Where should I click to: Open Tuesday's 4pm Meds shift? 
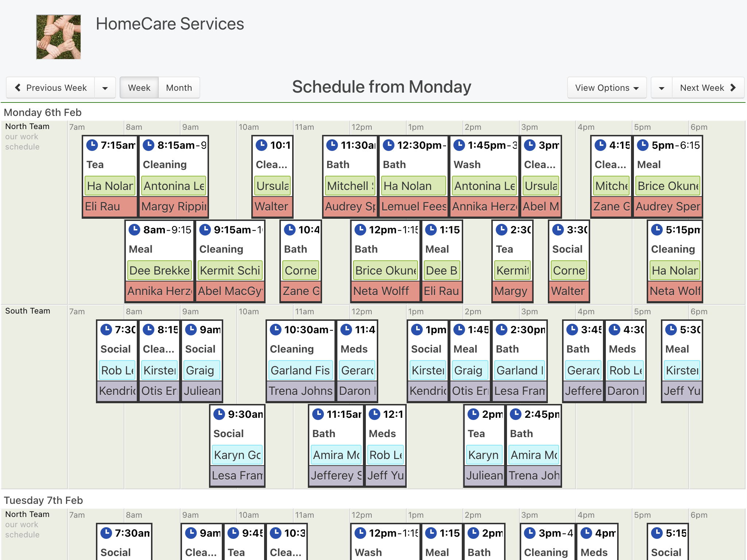[x=597, y=542]
